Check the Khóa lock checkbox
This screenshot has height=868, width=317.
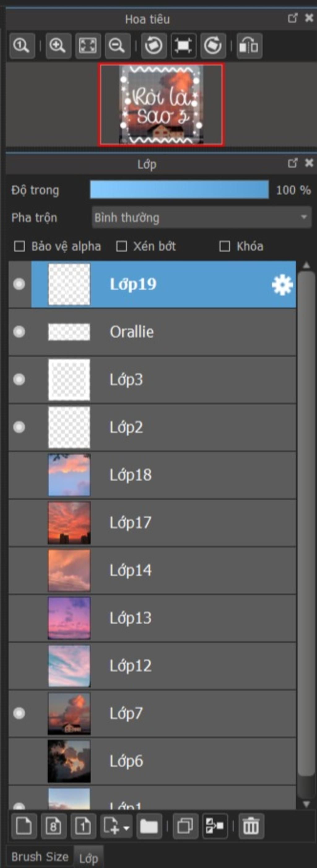click(225, 246)
